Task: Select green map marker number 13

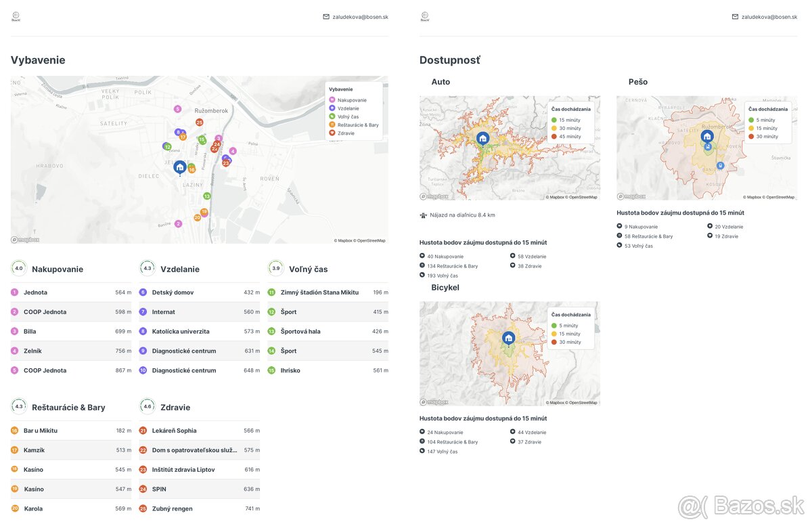Action: pyautogui.click(x=207, y=196)
